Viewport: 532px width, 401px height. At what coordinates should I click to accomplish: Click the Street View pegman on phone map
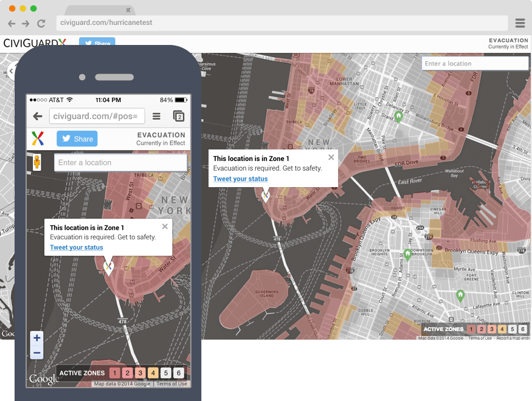coord(36,162)
